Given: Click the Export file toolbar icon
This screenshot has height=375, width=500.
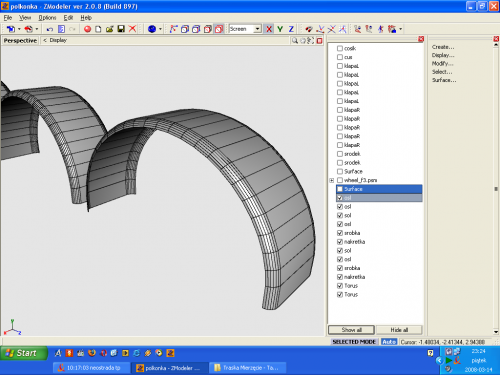Looking at the screenshot, I should (x=29, y=29).
